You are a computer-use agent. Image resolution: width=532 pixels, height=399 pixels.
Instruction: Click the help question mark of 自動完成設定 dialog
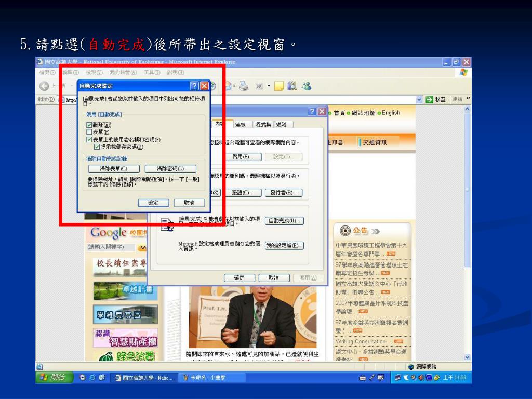tap(194, 86)
